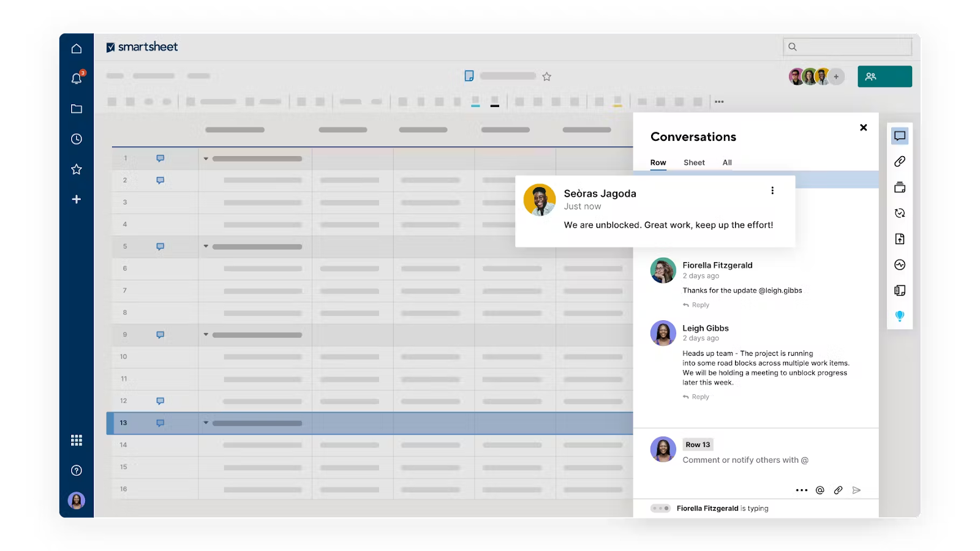Click the green Share button
Screen dimensions: 980x551
point(884,77)
